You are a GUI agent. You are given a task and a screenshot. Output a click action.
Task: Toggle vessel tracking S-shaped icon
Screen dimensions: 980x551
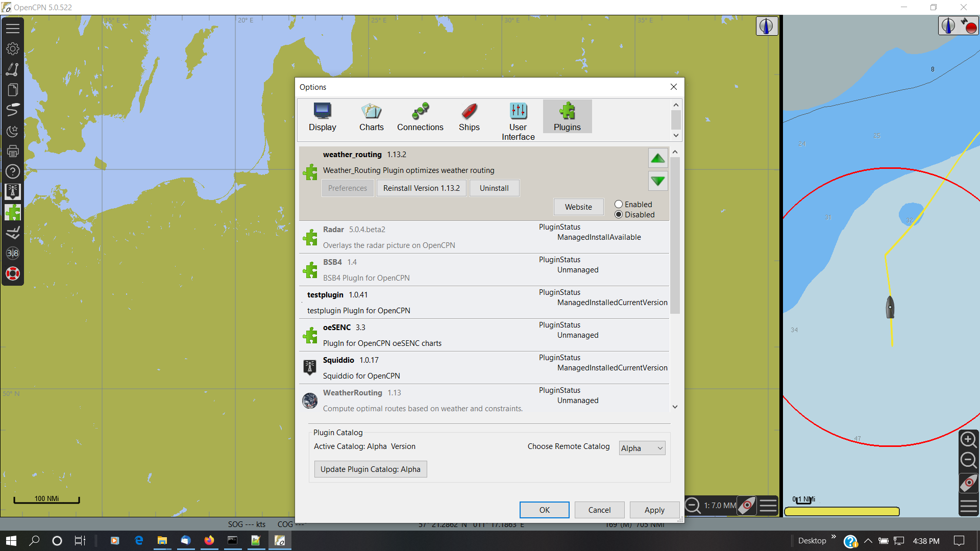pyautogui.click(x=13, y=110)
